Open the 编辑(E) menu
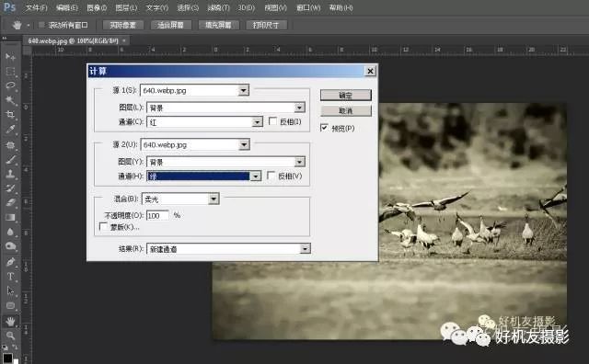The height and width of the screenshot is (364, 589). click(x=67, y=7)
